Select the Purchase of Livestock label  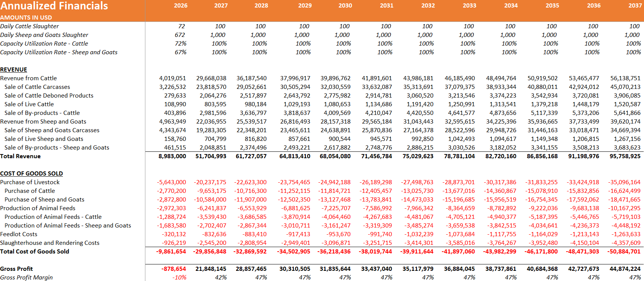coord(30,182)
